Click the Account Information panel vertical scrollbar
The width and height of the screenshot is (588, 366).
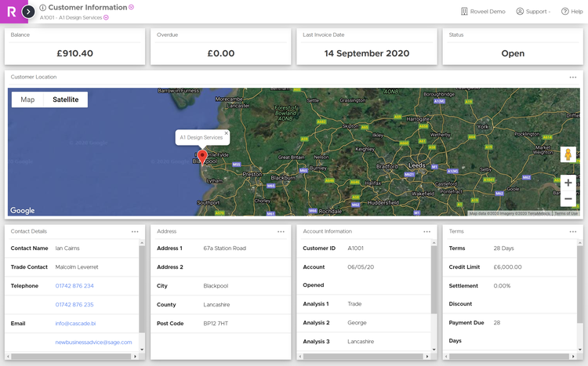[x=434, y=290]
